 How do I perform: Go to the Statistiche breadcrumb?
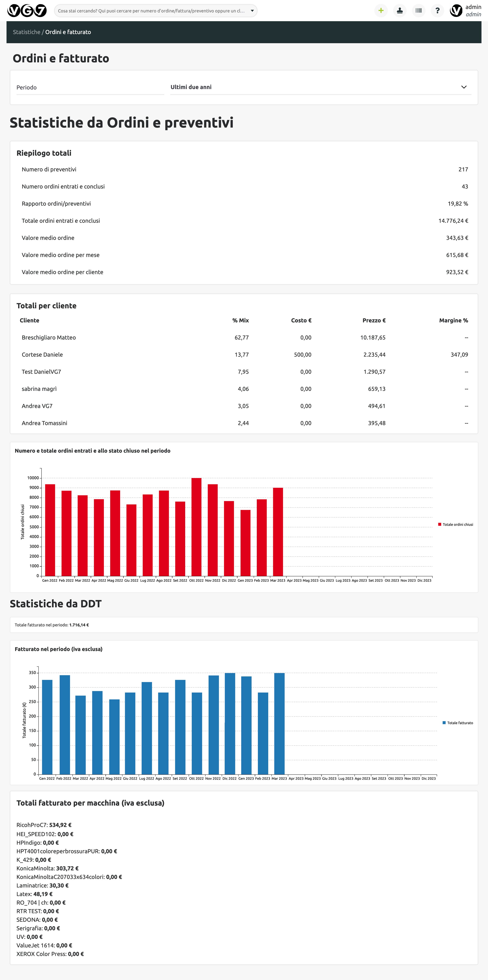pos(26,32)
